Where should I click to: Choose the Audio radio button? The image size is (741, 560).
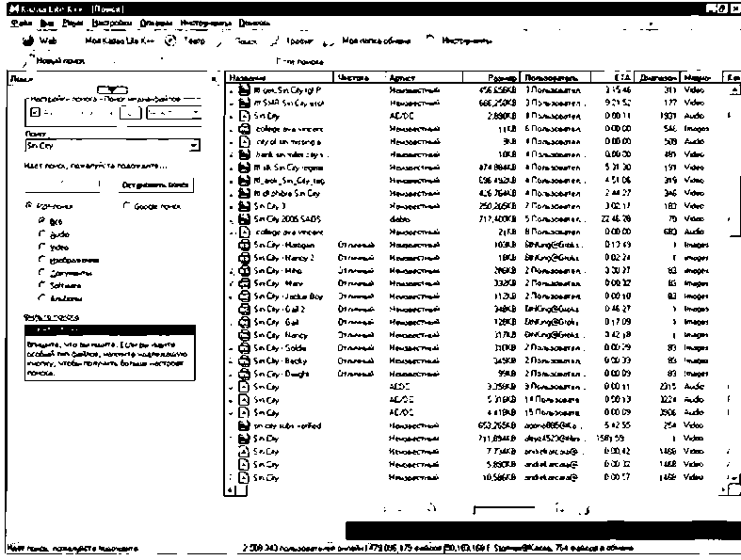tap(41, 234)
